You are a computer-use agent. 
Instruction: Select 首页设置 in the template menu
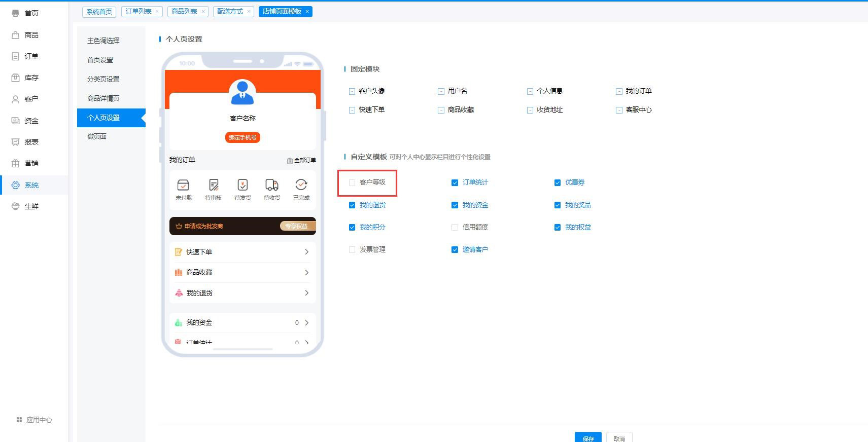[x=100, y=60]
